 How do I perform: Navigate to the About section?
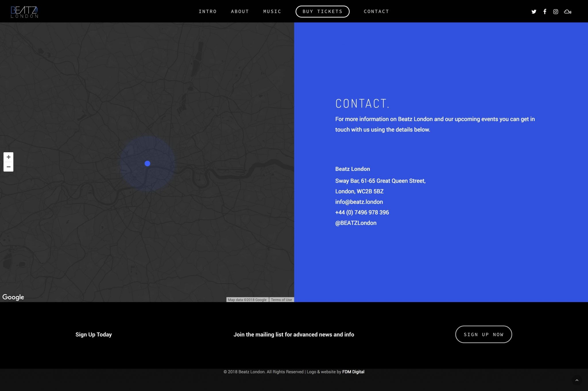pyautogui.click(x=240, y=11)
